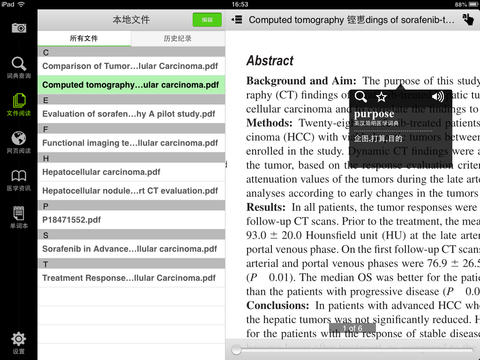
Task: Click the green edit button
Action: point(207,20)
